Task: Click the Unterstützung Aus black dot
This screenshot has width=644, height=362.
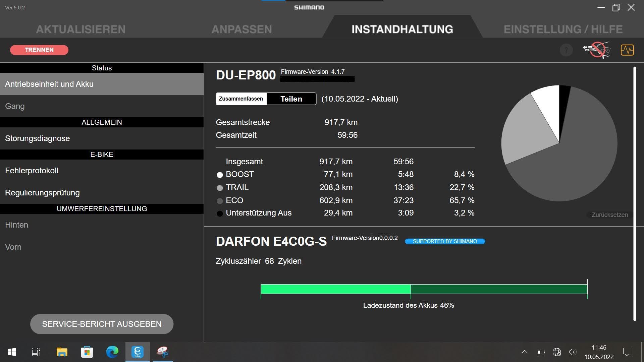Action: [x=220, y=214]
